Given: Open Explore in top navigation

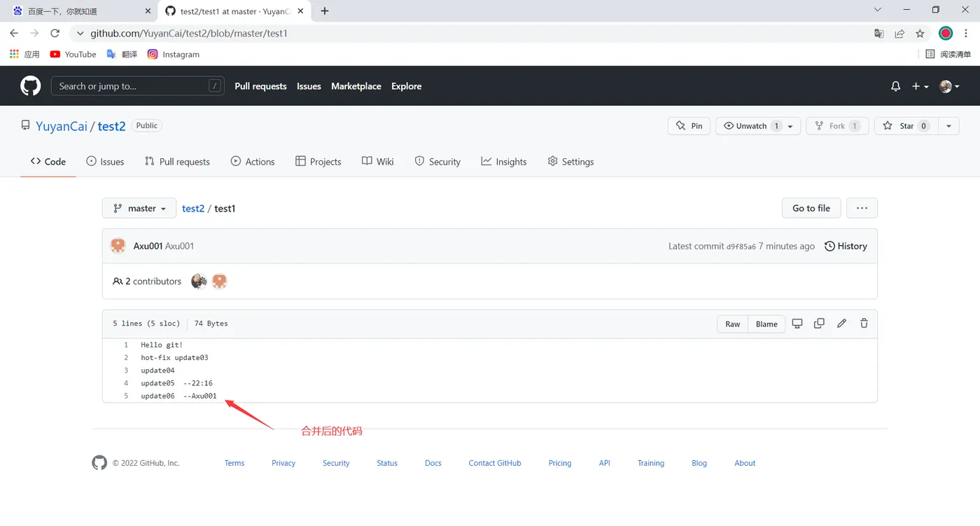Looking at the screenshot, I should pos(407,86).
